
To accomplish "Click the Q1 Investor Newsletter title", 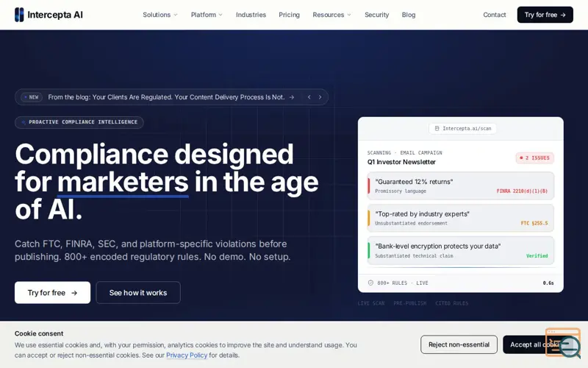I will (401, 162).
